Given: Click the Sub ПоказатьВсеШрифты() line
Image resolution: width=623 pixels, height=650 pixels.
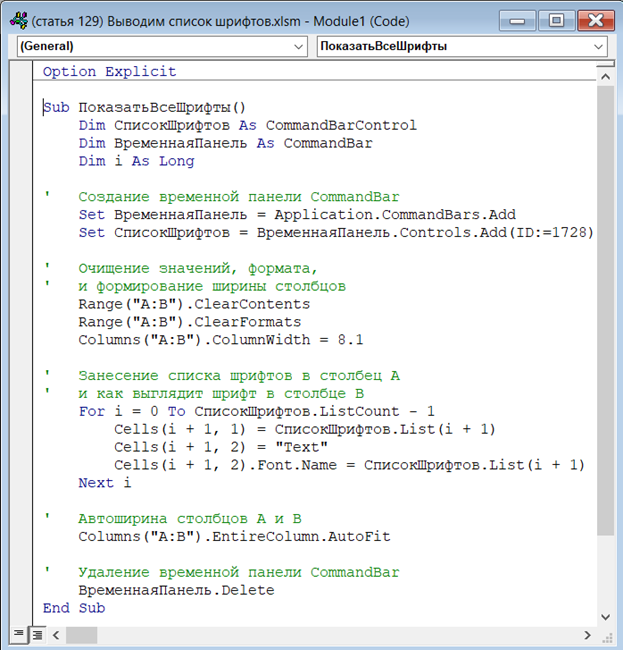Looking at the screenshot, I should [144, 107].
